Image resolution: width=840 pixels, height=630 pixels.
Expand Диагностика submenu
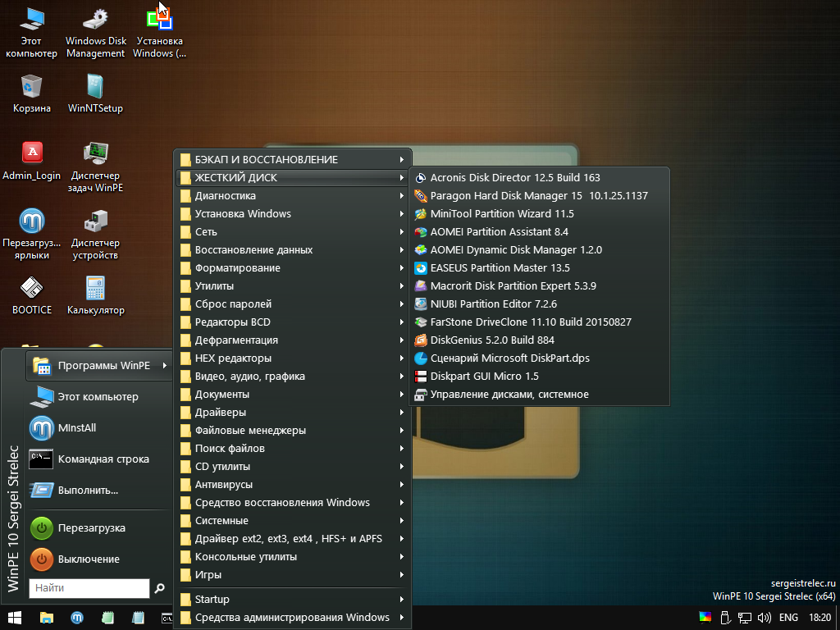293,196
